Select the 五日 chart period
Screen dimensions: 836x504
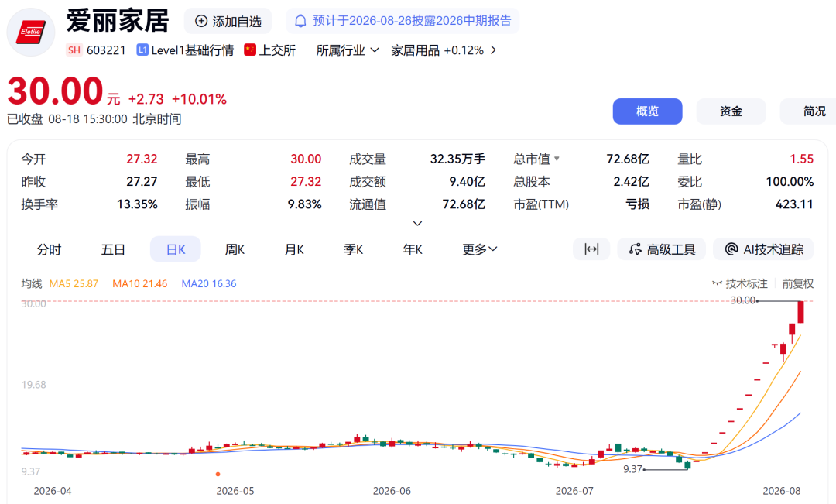pos(113,249)
